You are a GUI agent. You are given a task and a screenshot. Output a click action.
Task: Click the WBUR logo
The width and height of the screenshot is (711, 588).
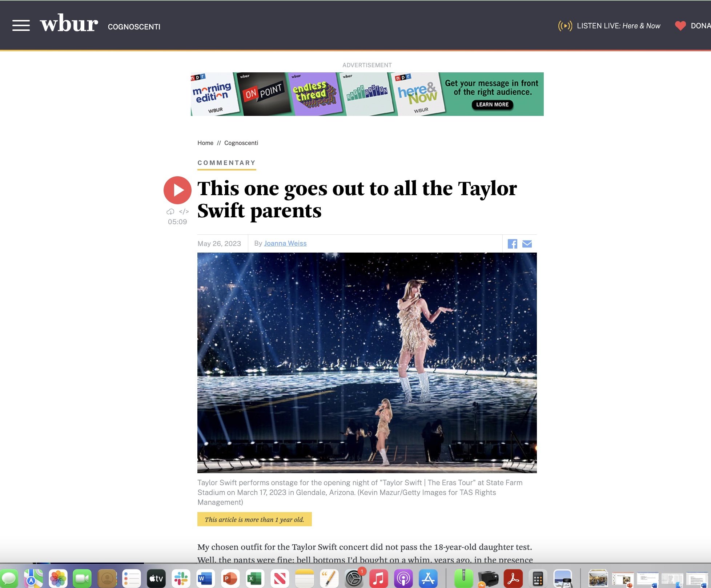[x=69, y=23]
